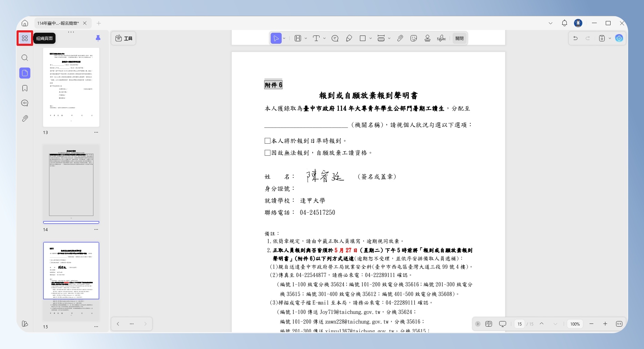Open the page 15 thumbnail options menu
Image resolution: width=644 pixels, height=349 pixels.
tap(96, 327)
